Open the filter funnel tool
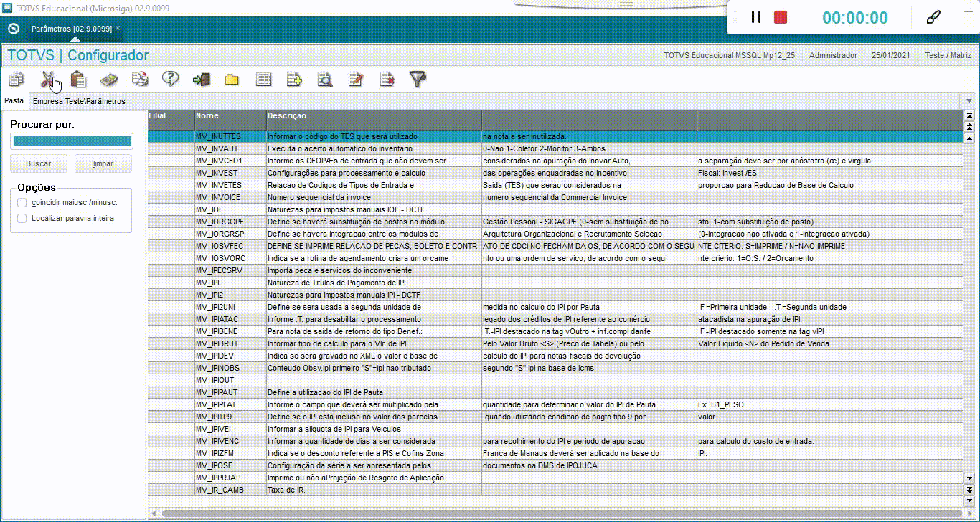980x522 pixels. (418, 80)
